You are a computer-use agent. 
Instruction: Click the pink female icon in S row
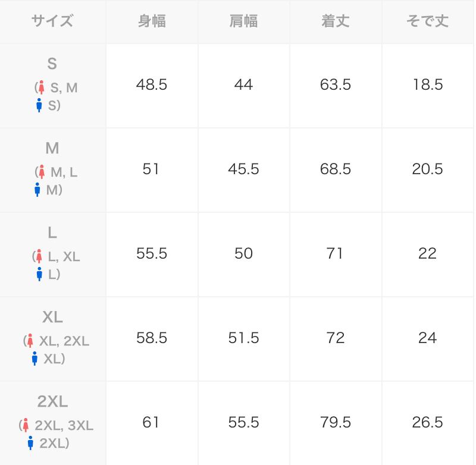tap(41, 87)
